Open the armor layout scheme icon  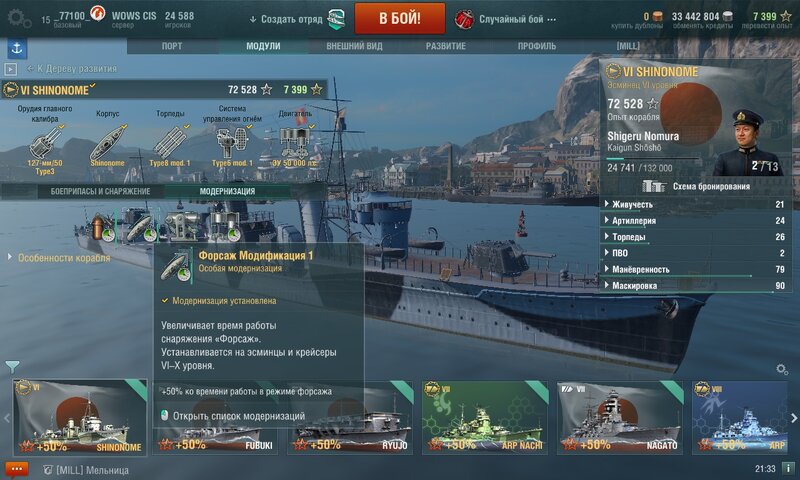[654, 186]
